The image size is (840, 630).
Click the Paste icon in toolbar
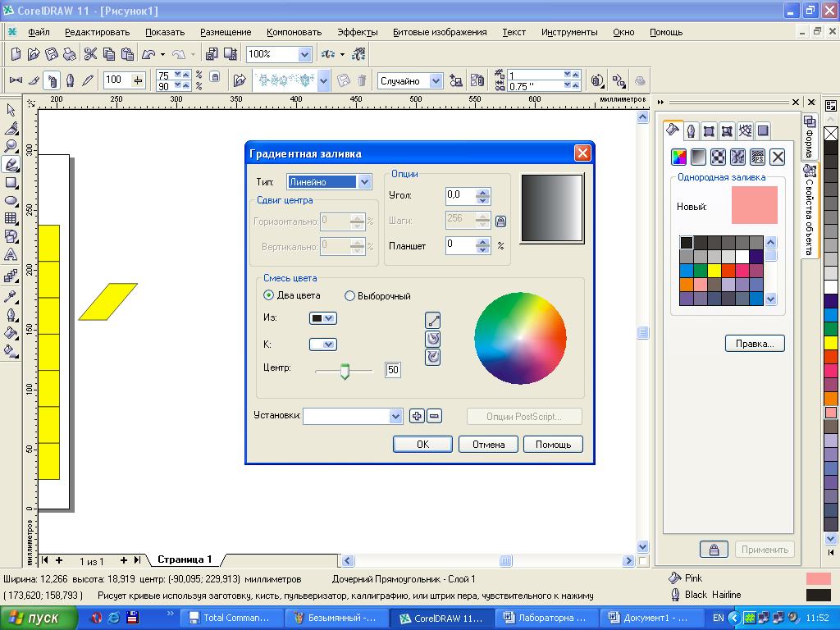pyautogui.click(x=127, y=53)
